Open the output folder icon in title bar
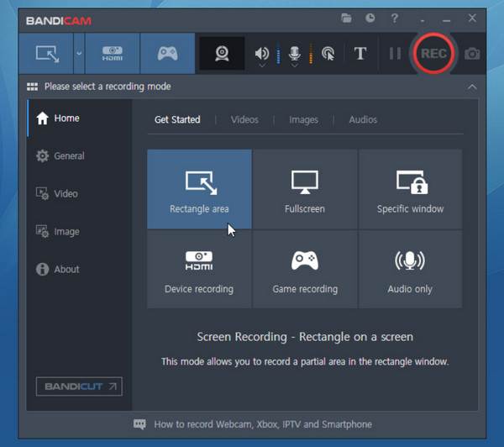Image resolution: width=504 pixels, height=447 pixels. (346, 18)
